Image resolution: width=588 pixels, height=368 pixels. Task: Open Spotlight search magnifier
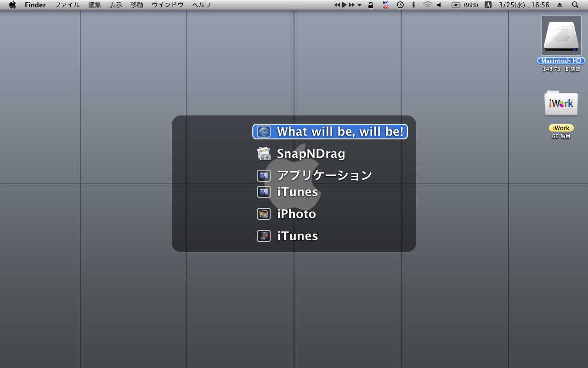575,5
